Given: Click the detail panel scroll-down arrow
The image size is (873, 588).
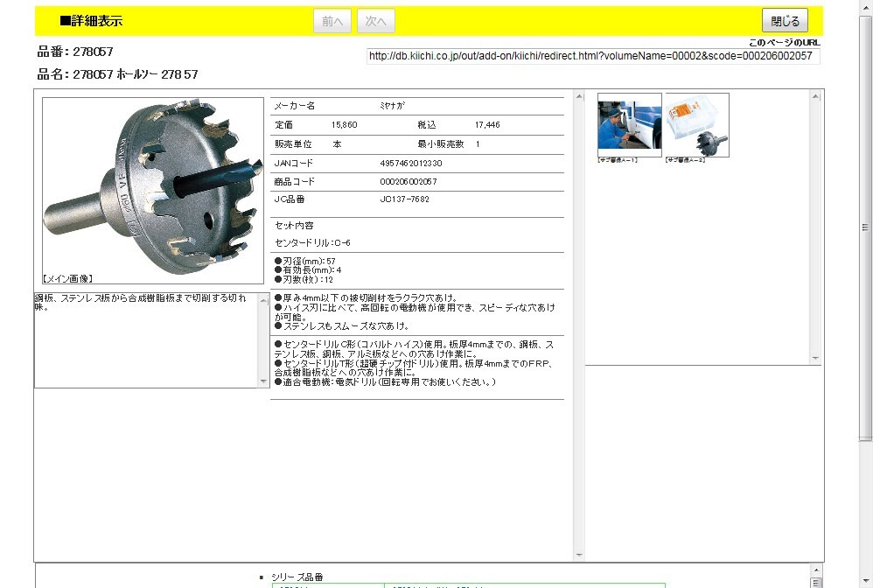Looking at the screenshot, I should 579,555.
